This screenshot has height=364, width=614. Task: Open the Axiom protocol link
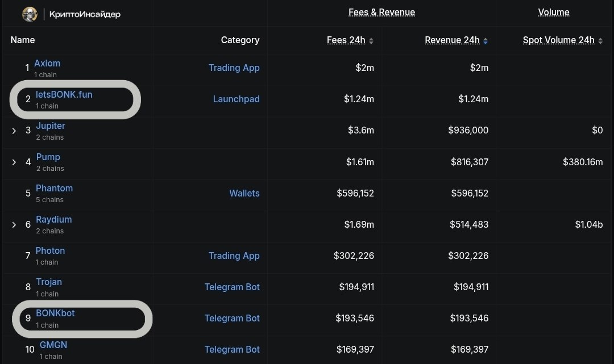pos(47,64)
